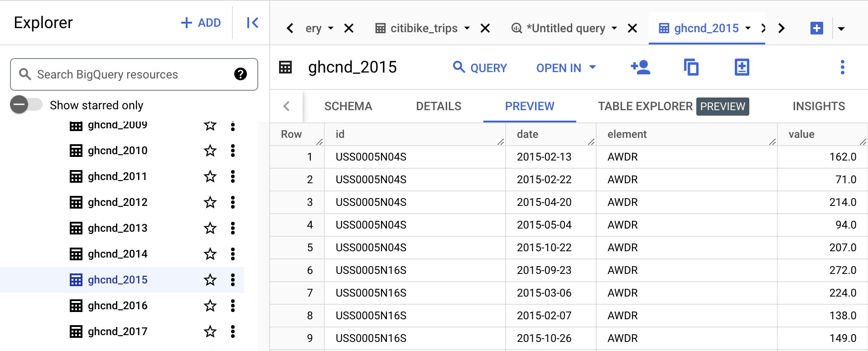This screenshot has height=351, width=868.
Task: Open the INSIGHTS tab
Action: pos(819,106)
